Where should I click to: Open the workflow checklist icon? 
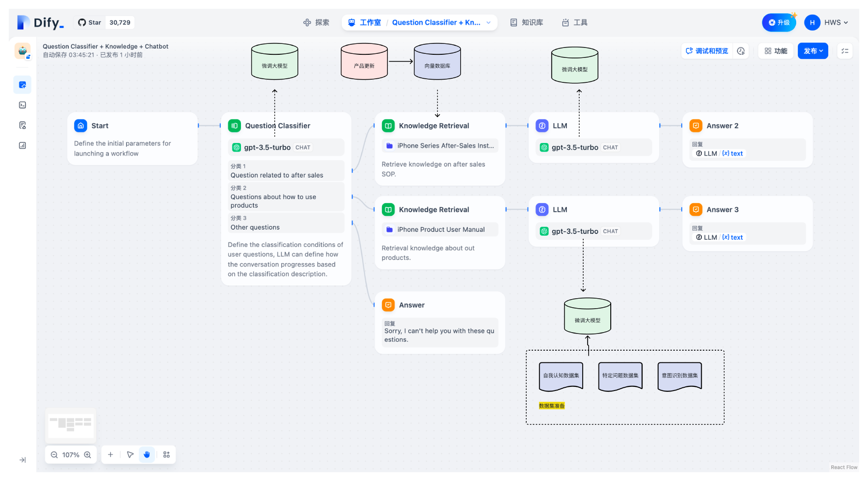[844, 51]
